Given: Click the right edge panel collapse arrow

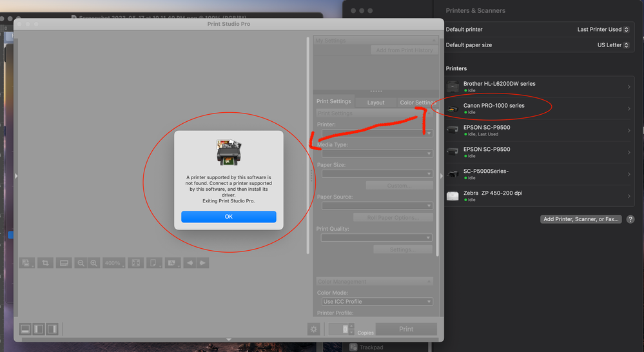Looking at the screenshot, I should coord(442,176).
